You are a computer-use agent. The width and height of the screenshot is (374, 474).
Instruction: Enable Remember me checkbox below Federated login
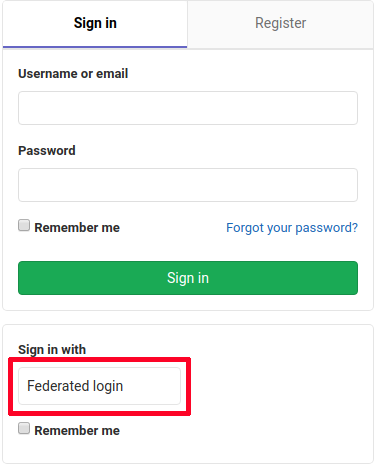click(x=24, y=428)
